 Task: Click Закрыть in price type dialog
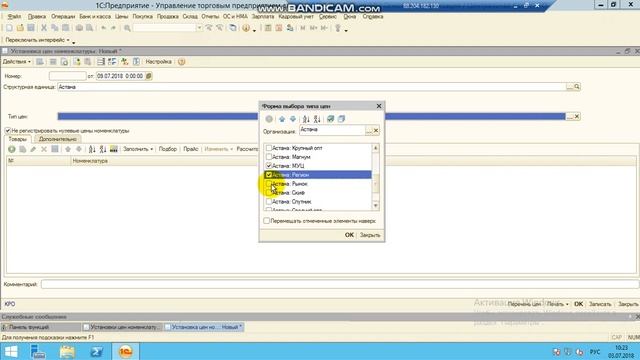pyautogui.click(x=370, y=235)
